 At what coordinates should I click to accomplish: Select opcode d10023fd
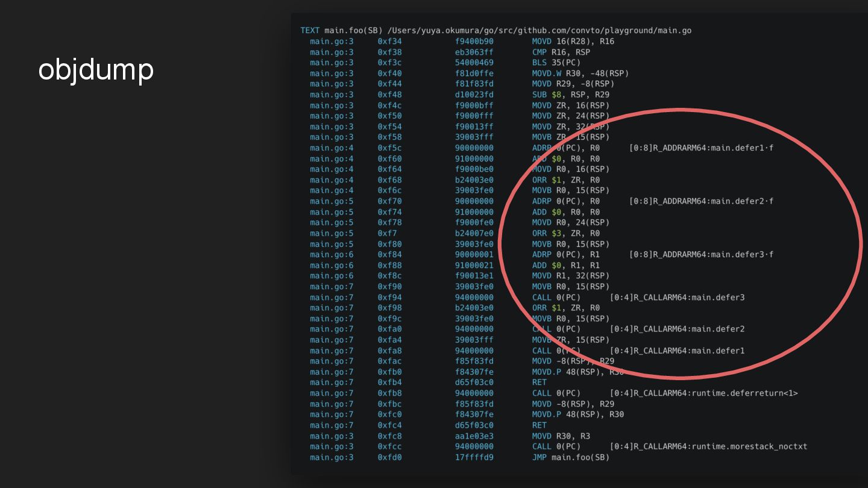(474, 95)
